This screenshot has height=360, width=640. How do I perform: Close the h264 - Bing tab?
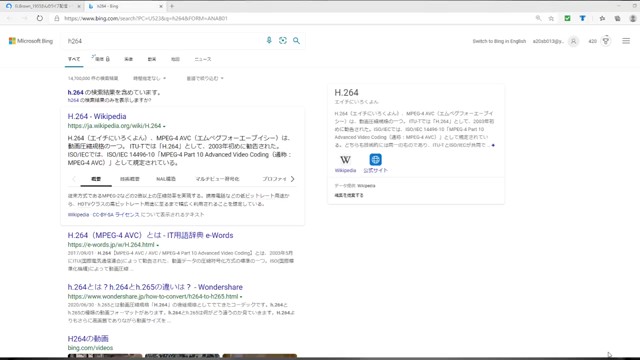[161, 7]
